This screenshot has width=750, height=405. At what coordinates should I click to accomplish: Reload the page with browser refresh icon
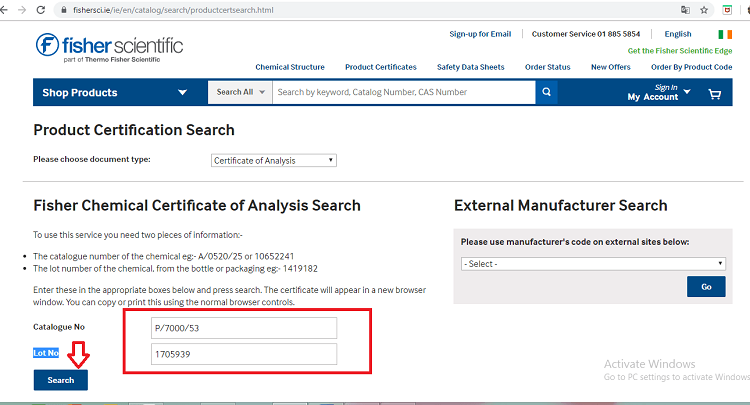(x=41, y=10)
